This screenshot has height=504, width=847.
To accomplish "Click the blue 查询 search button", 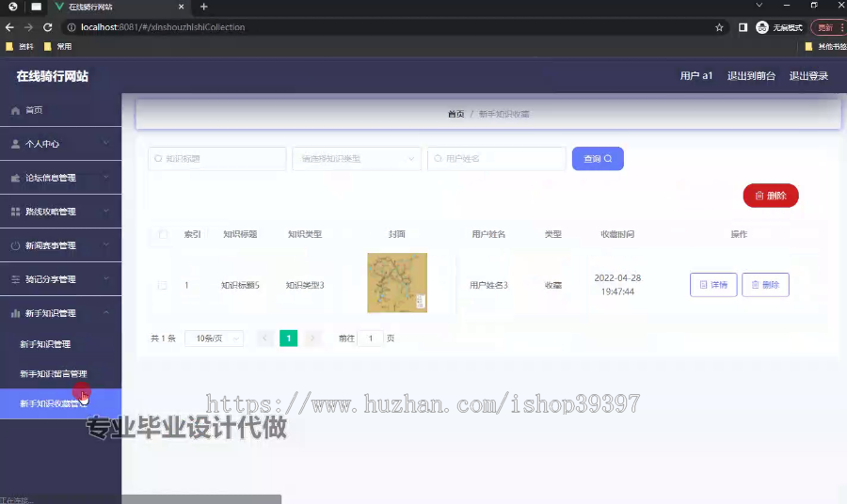I will click(598, 159).
